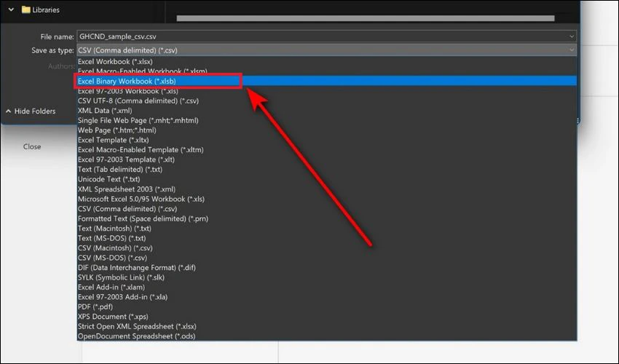Select Strict Open XML Spreadsheet (*.xlsx)

[327, 326]
